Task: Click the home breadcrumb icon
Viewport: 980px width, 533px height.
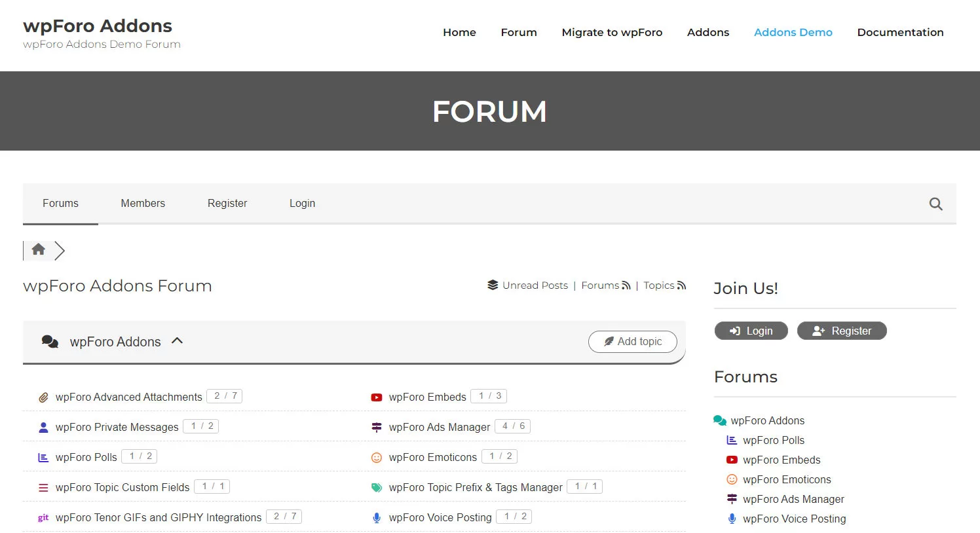Action: pyautogui.click(x=39, y=249)
